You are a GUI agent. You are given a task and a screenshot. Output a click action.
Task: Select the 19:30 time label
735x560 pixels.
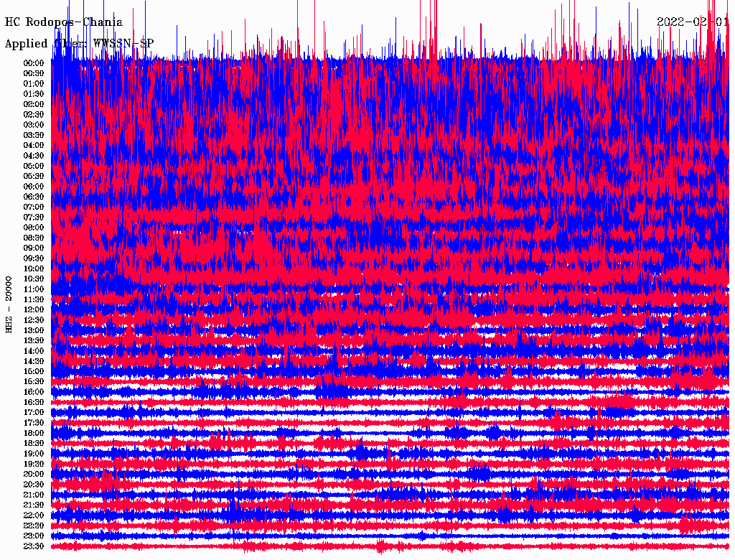click(x=34, y=464)
